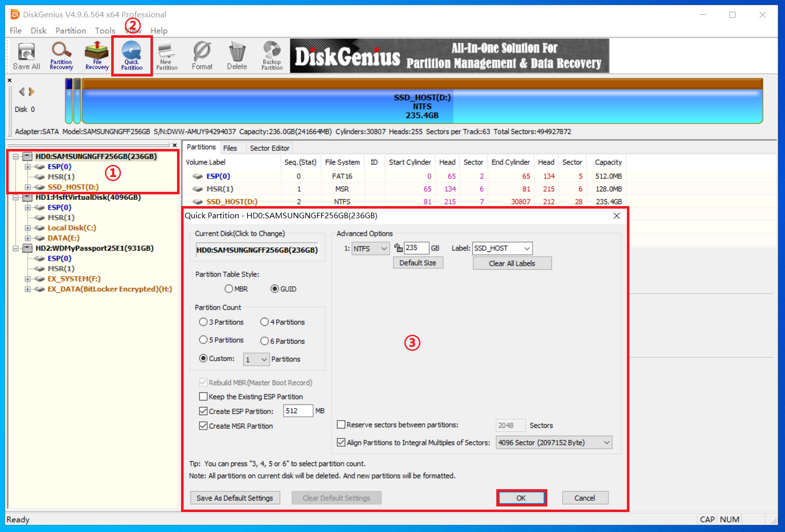Click the MSR(1) partition icon in the table
Screen dimensions: 785x532
[x=197, y=189]
